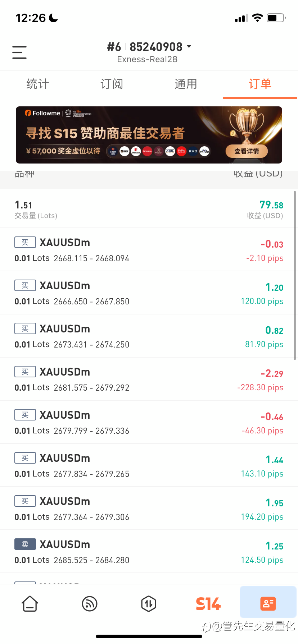Viewport: 298px width, 644px height.
Task: Select the 订单 tab
Action: [x=260, y=84]
